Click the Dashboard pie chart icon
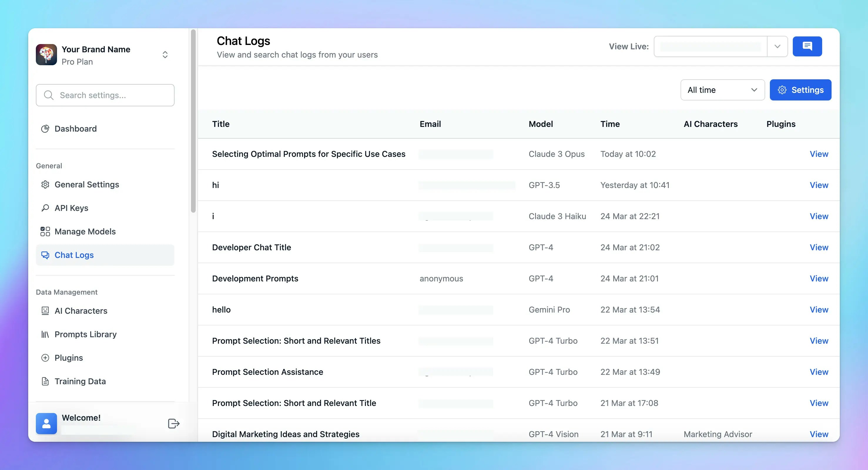The width and height of the screenshot is (868, 470). pyautogui.click(x=45, y=129)
